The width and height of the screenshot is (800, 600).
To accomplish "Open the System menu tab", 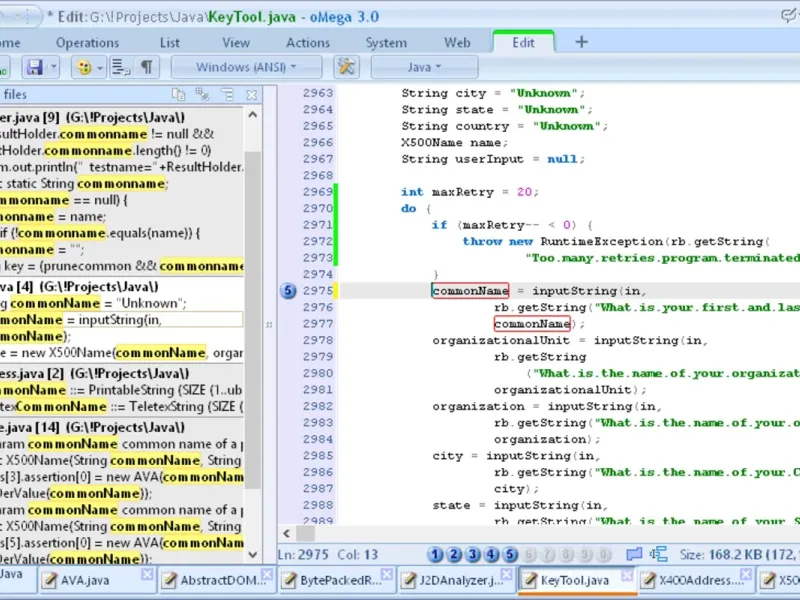I will [386, 43].
